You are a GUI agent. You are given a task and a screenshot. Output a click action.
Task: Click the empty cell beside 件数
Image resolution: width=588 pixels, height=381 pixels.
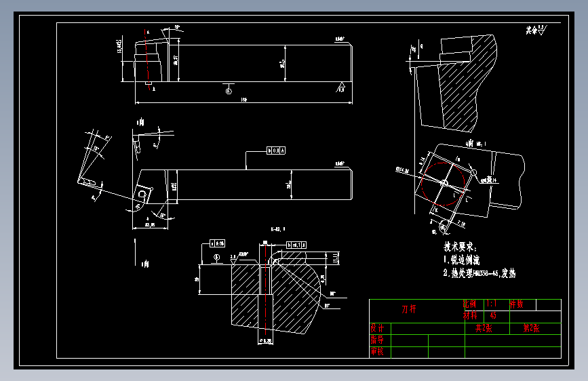549,304
